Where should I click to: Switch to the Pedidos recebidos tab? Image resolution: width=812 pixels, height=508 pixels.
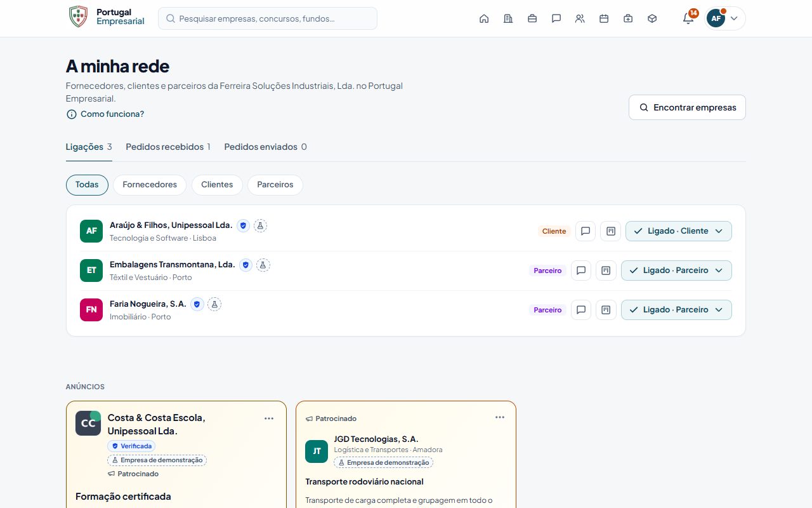pyautogui.click(x=168, y=147)
